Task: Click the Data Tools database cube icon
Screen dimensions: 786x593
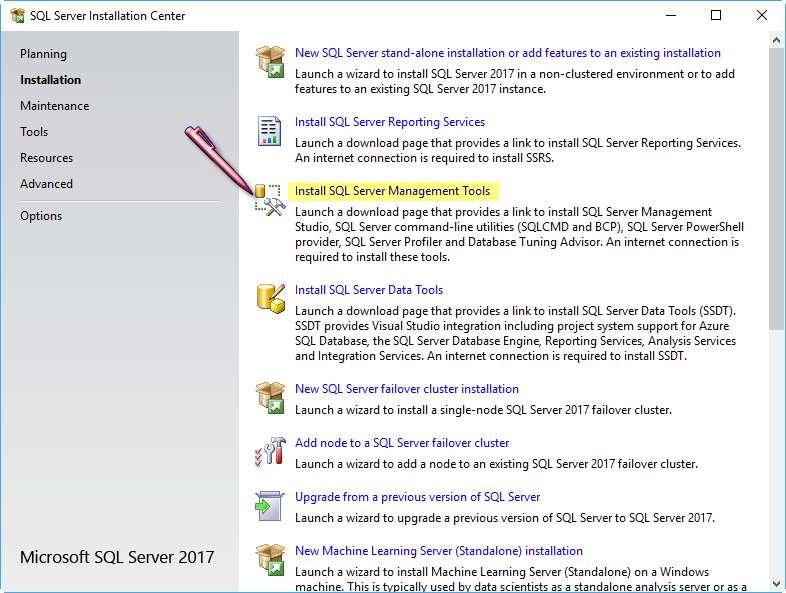Action: pos(271,299)
